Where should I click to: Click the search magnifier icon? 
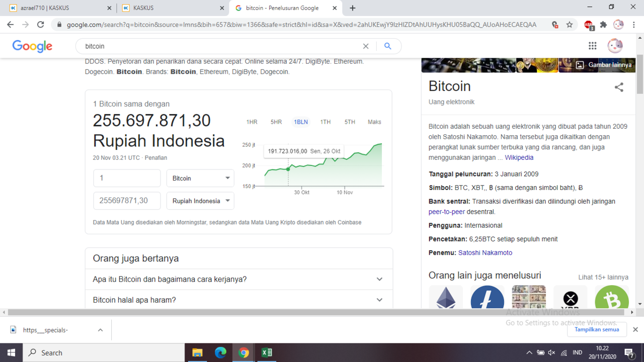click(x=387, y=46)
